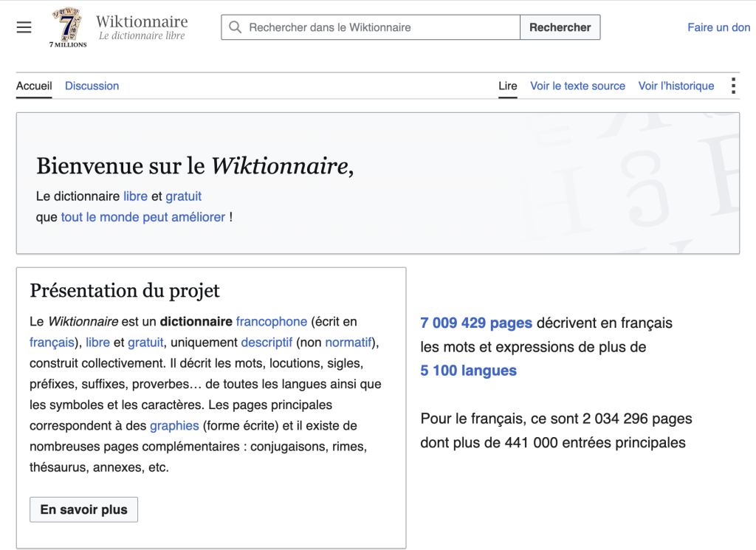
Task: Click libre link in Présentation du projet
Action: 98,343
